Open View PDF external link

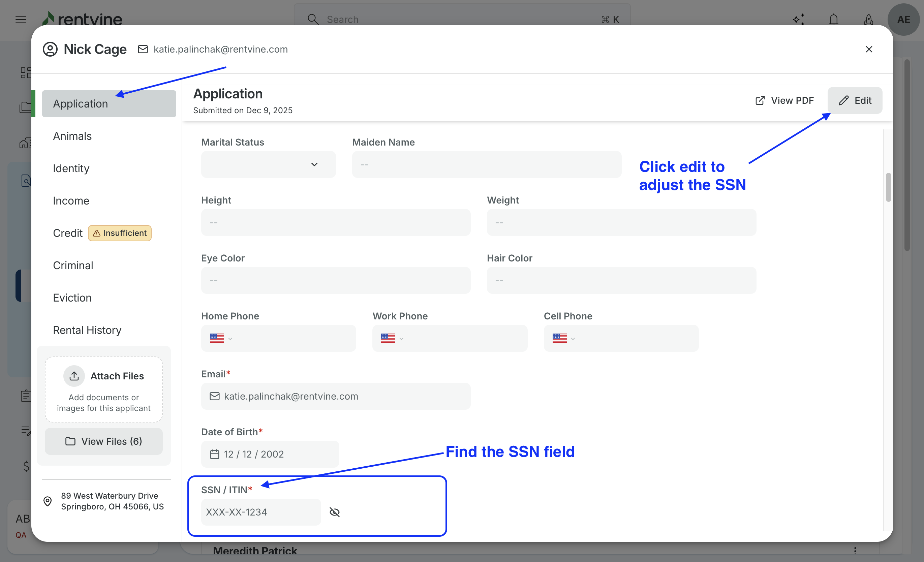pos(784,100)
